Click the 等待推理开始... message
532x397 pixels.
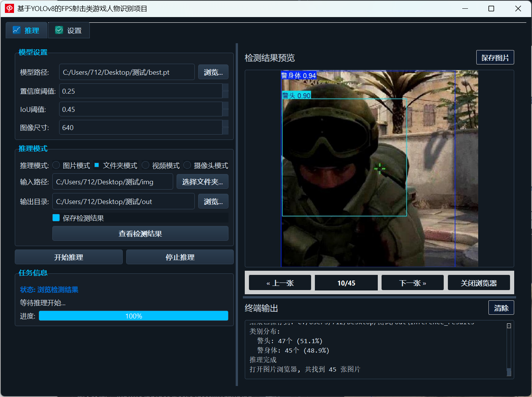43,303
